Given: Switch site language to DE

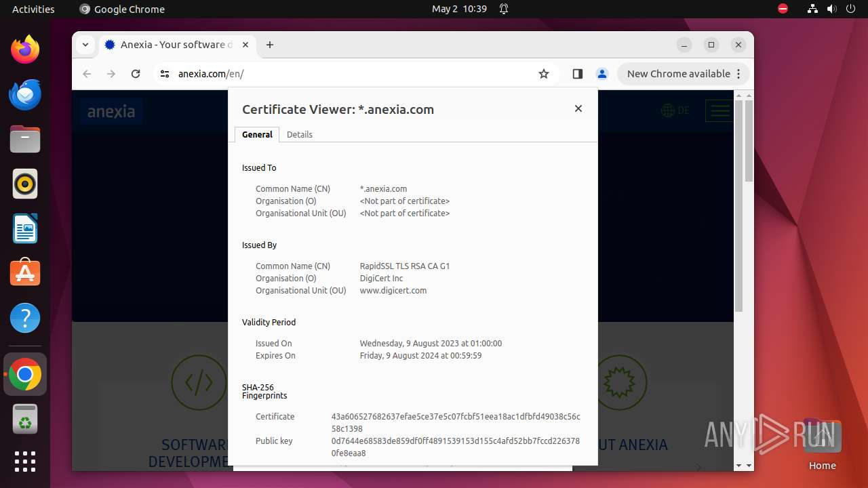Looking at the screenshot, I should click(x=675, y=110).
